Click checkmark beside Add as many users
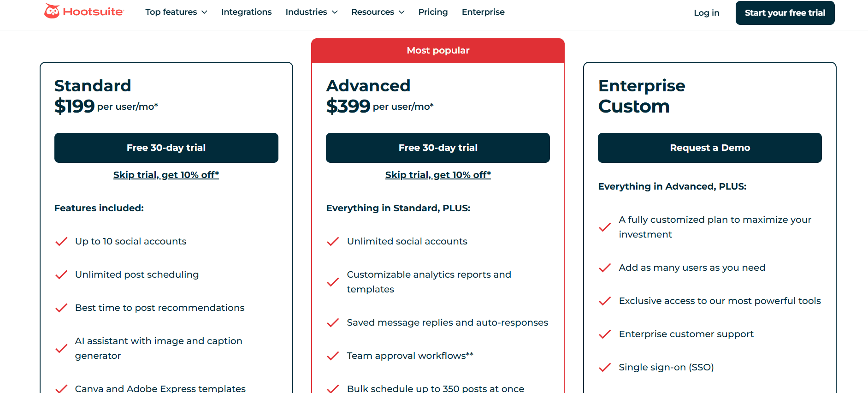The image size is (868, 393). click(x=605, y=268)
